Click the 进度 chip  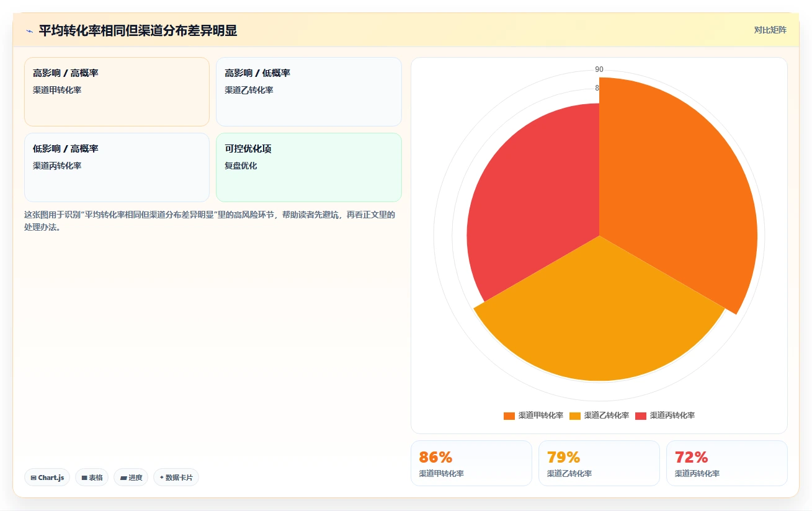131,478
